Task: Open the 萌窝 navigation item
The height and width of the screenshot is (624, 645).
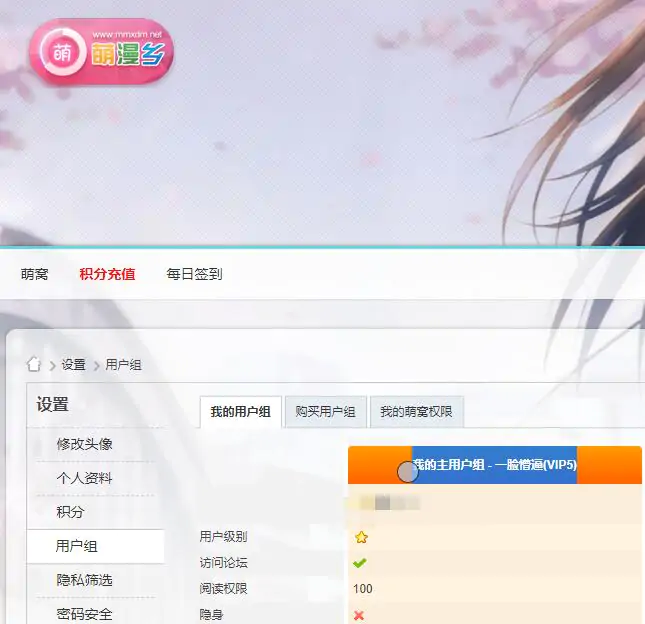Action: coord(35,274)
